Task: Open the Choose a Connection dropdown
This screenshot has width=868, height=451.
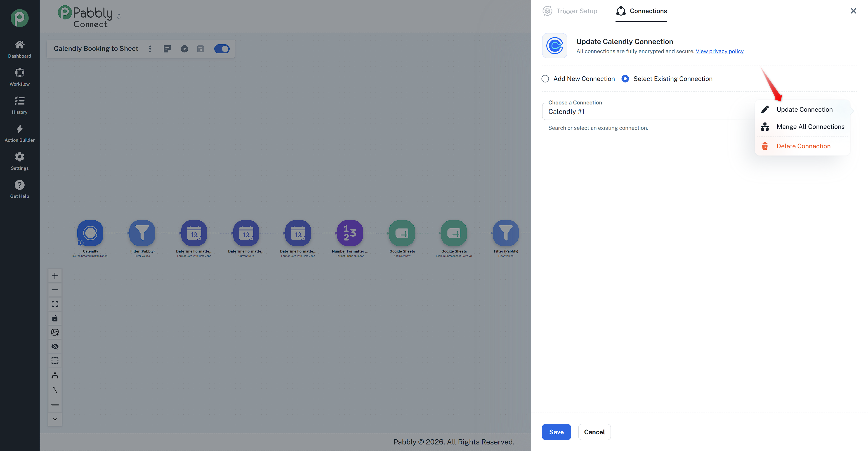Action: click(x=648, y=112)
